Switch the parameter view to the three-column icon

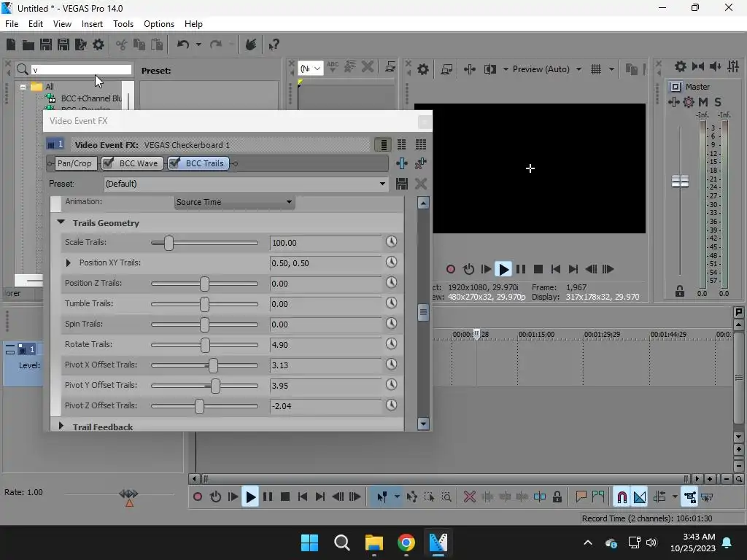point(421,145)
